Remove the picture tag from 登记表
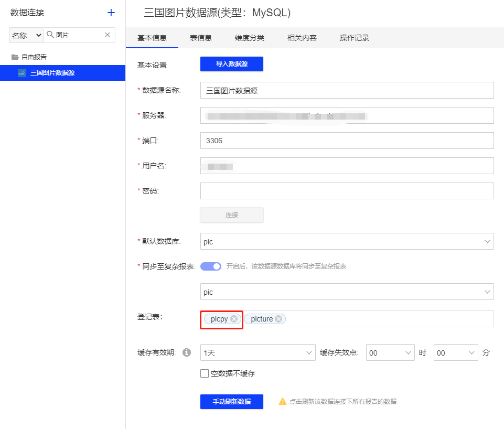 278,319
